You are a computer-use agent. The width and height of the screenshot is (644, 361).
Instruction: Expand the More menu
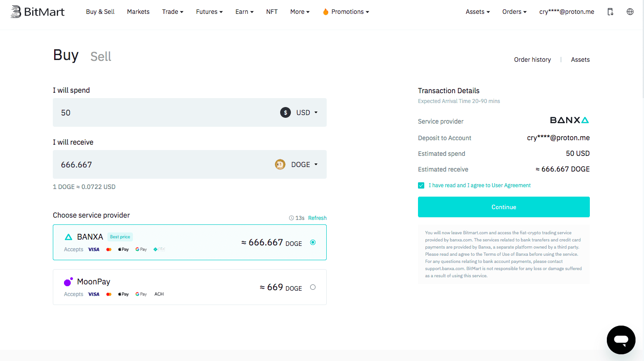click(x=300, y=12)
